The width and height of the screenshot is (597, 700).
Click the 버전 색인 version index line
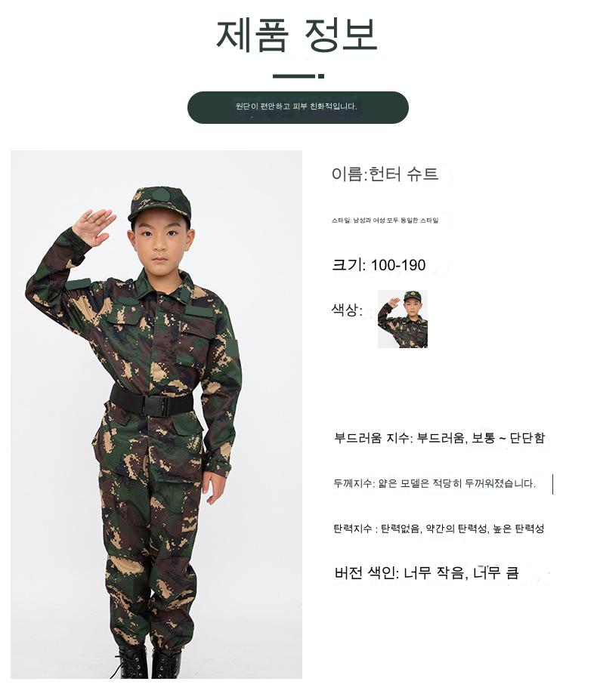click(x=426, y=573)
